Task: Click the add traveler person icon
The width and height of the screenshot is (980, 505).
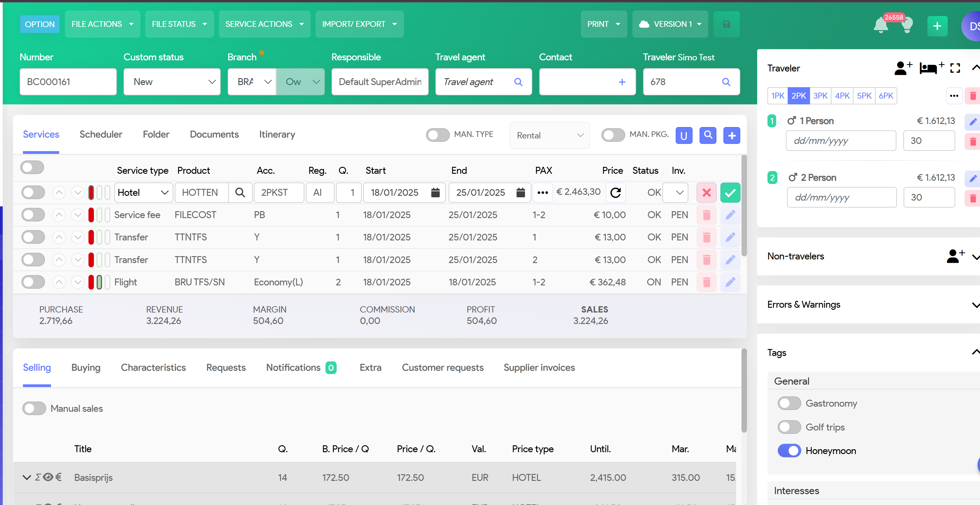Action: 902,68
